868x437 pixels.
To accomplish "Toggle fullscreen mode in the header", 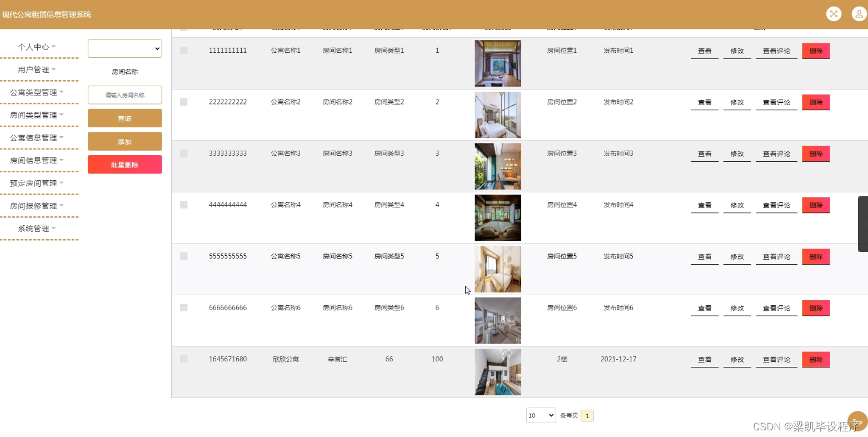I will pos(834,13).
